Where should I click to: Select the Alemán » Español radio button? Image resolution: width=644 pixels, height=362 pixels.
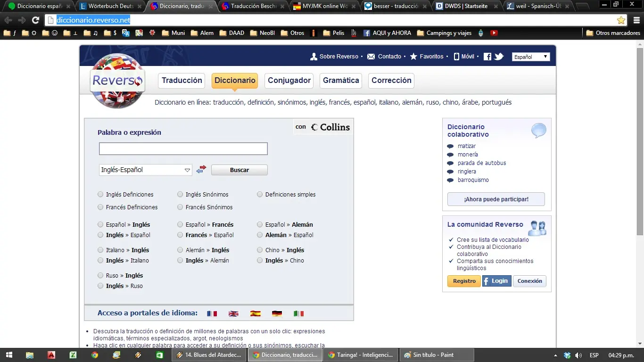260,235
